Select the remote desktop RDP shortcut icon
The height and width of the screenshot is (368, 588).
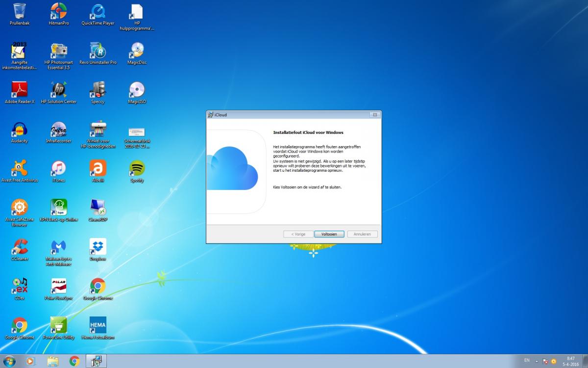click(98, 210)
